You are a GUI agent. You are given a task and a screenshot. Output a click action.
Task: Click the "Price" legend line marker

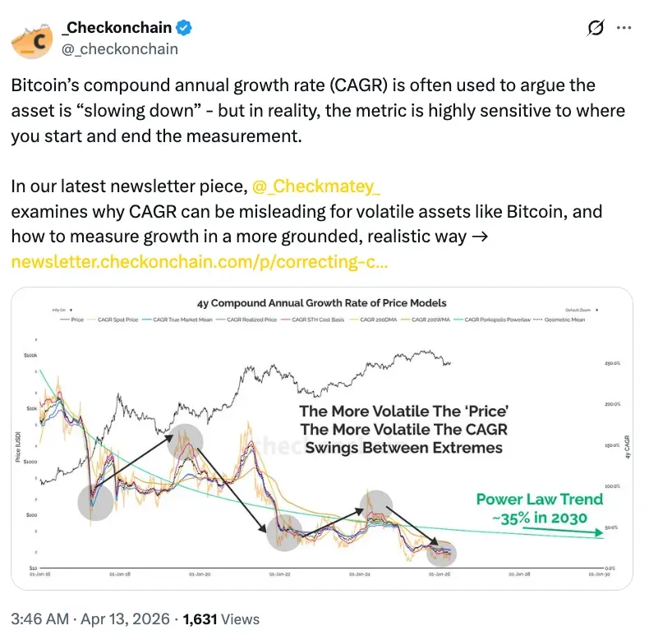pos(66,320)
